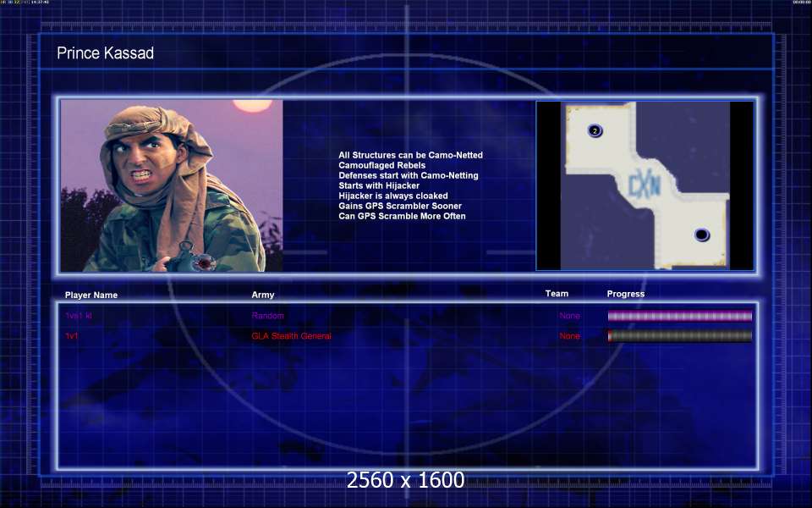Click the CXN logo on the map

click(x=645, y=185)
